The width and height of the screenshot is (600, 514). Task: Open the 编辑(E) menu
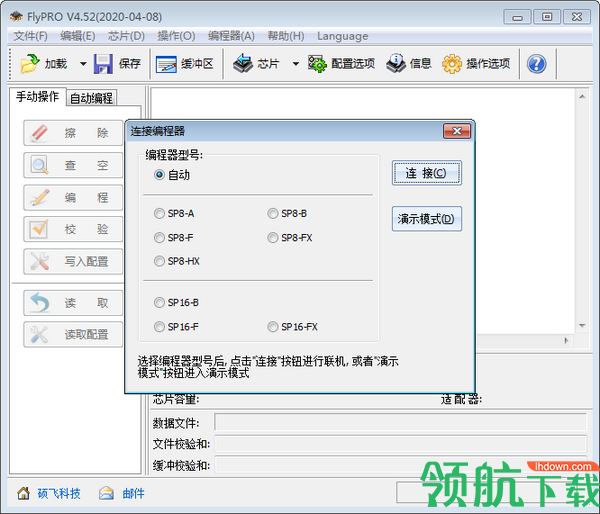pyautogui.click(x=78, y=36)
